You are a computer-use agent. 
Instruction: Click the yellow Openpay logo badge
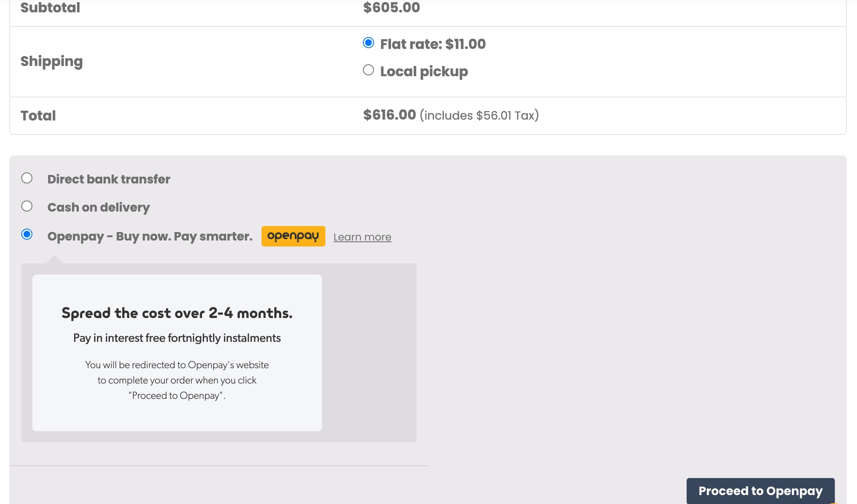(x=293, y=236)
